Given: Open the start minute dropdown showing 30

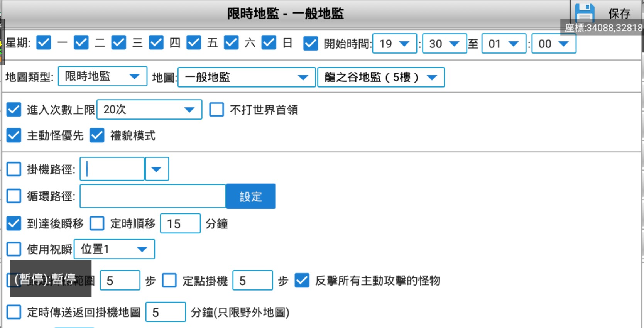Looking at the screenshot, I should (x=445, y=44).
